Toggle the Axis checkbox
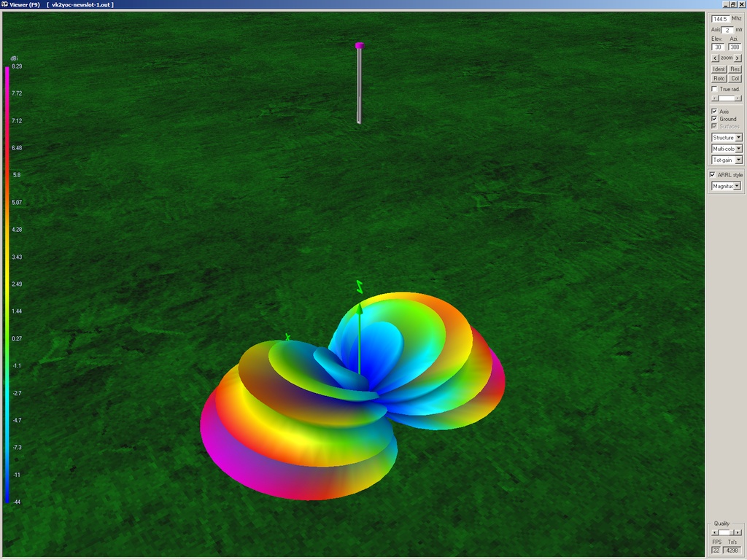Viewport: 747px width, 560px height. coord(714,112)
